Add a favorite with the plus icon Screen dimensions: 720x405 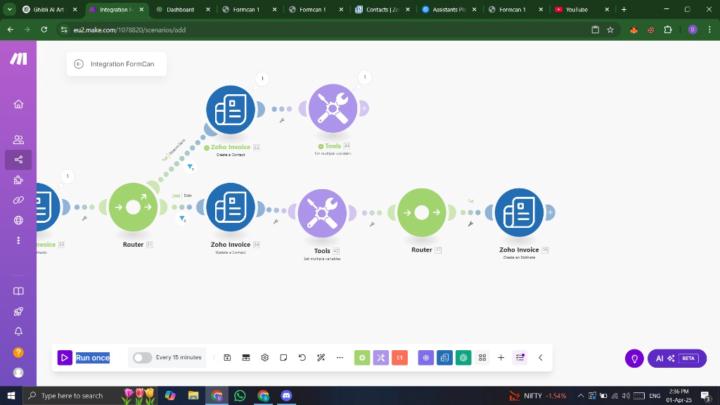pyautogui.click(x=501, y=358)
